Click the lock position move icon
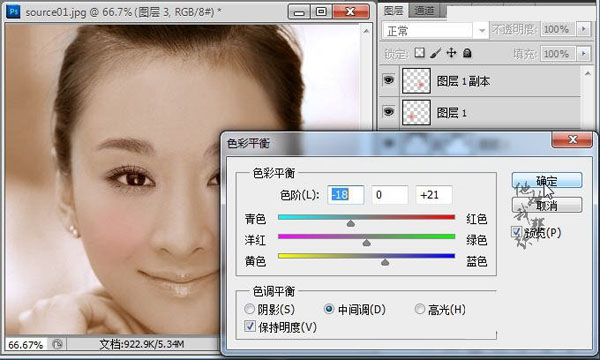 [x=452, y=53]
